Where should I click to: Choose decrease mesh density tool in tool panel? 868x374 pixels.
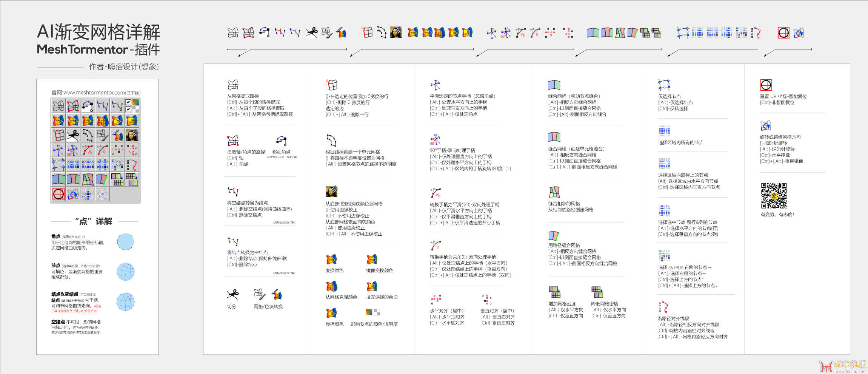click(x=132, y=179)
